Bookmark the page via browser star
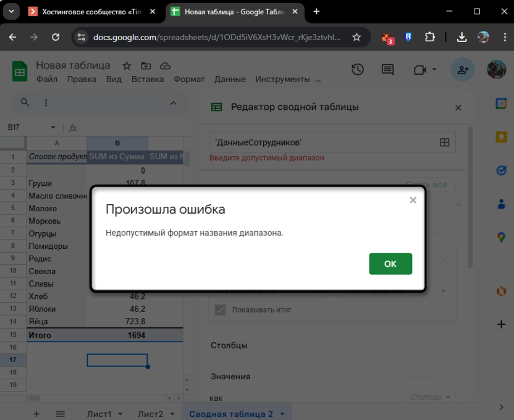Image resolution: width=514 pixels, height=420 pixels. coord(357,37)
